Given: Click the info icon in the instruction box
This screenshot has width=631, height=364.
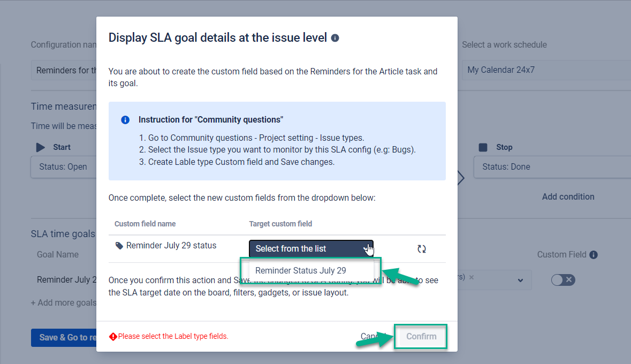Looking at the screenshot, I should [x=125, y=119].
